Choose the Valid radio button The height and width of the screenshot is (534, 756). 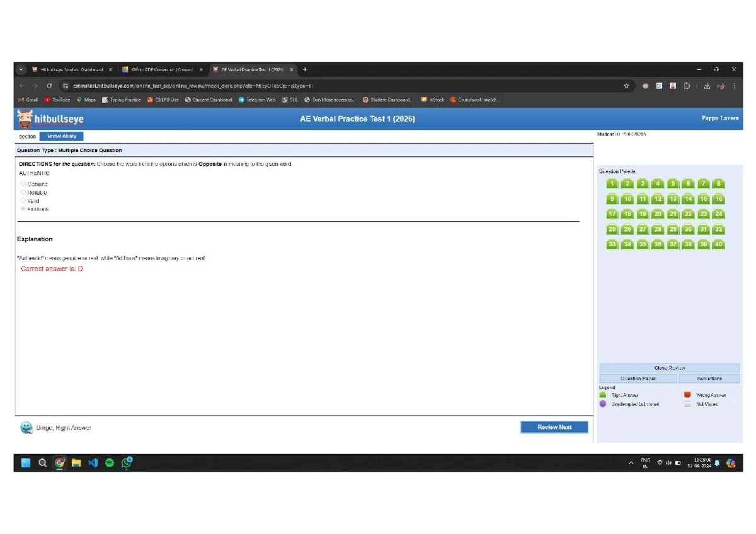pos(23,201)
